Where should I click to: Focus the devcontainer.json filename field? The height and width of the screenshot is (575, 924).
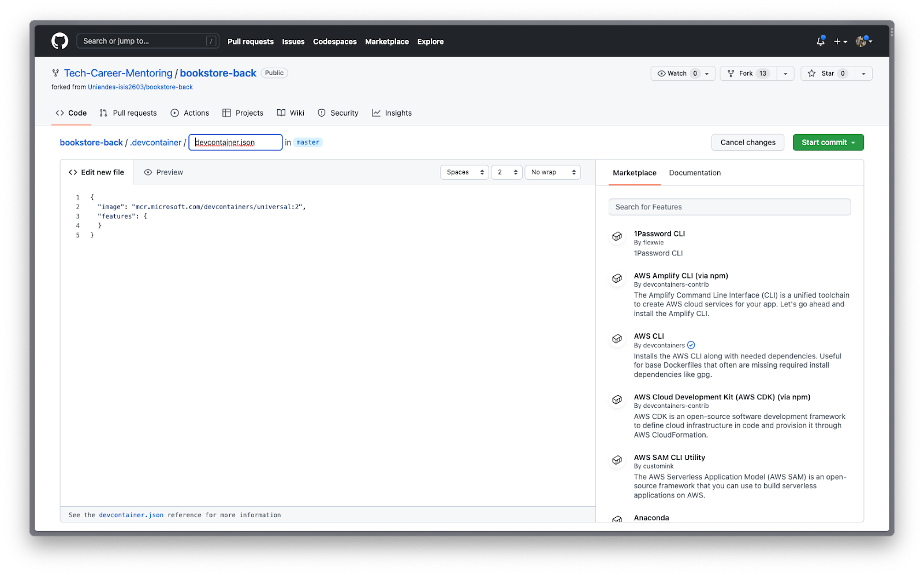(x=236, y=142)
